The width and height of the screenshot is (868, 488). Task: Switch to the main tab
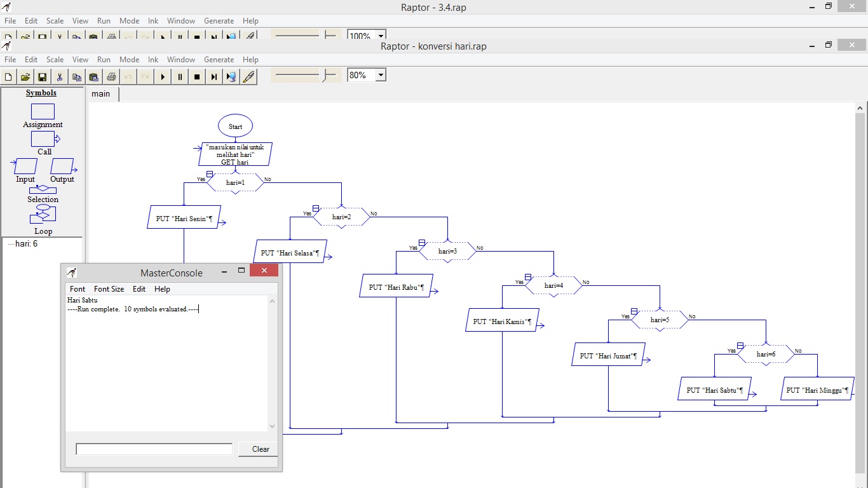point(101,94)
